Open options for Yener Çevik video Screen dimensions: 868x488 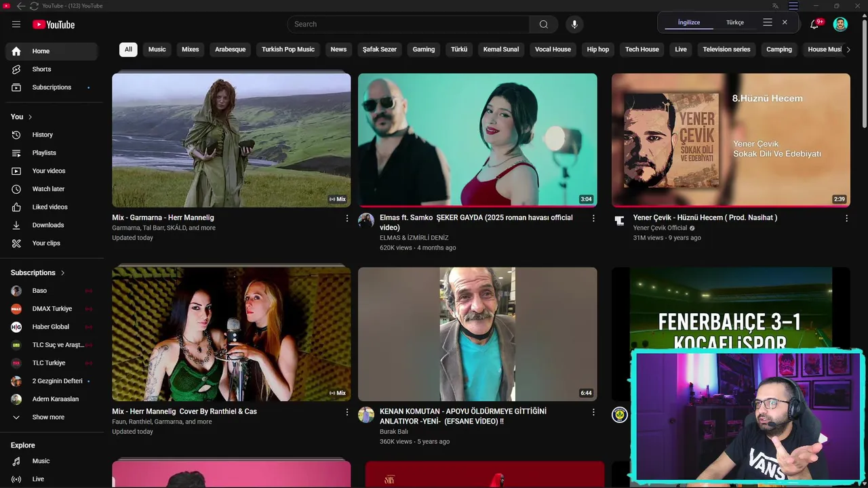pyautogui.click(x=846, y=218)
